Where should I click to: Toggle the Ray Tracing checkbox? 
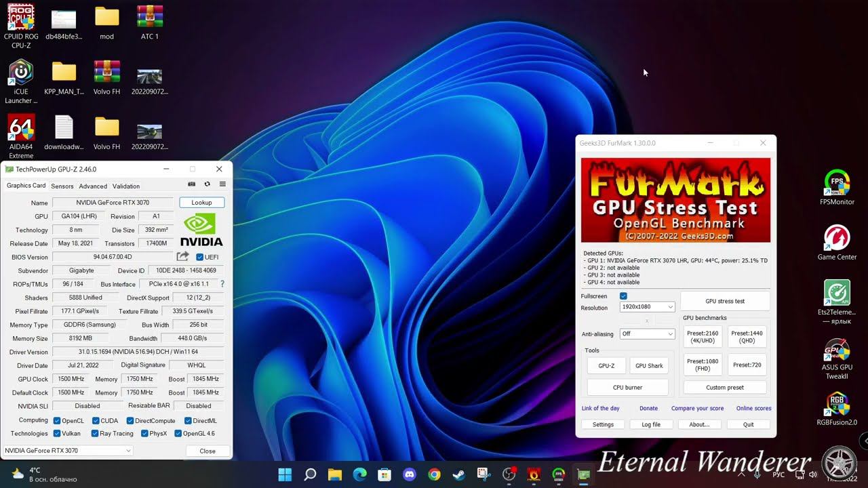tap(96, 433)
